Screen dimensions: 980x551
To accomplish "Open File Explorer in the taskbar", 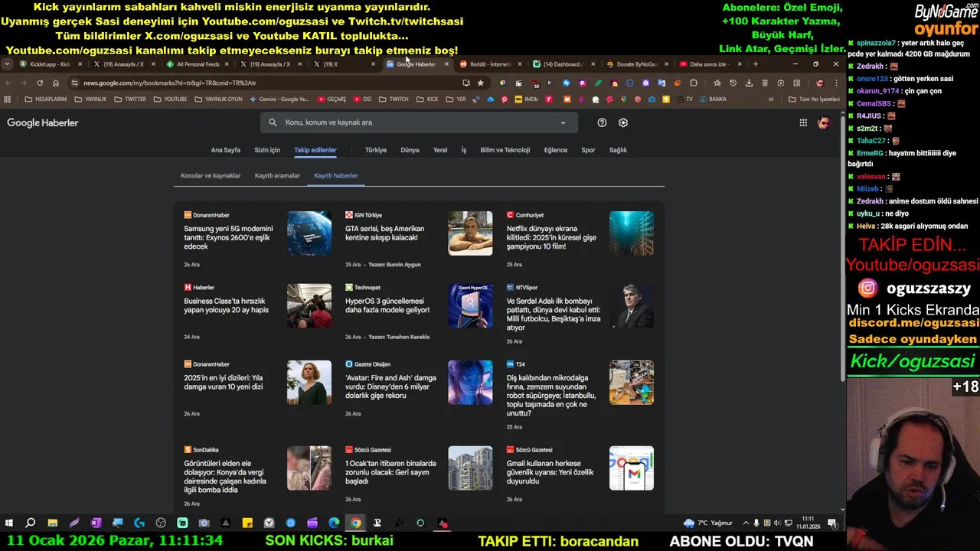I will pos(52,523).
